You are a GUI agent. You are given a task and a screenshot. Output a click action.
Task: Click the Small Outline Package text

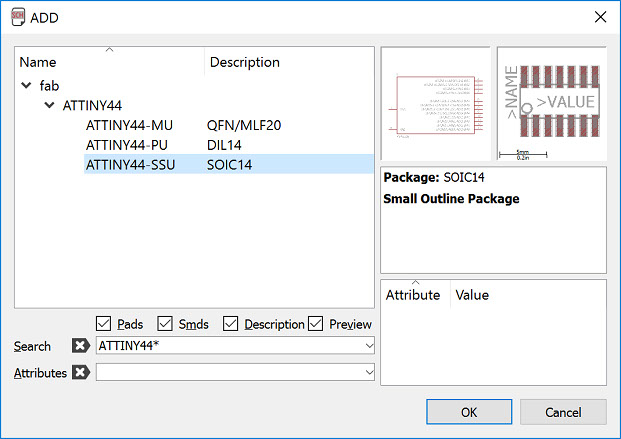(x=451, y=199)
